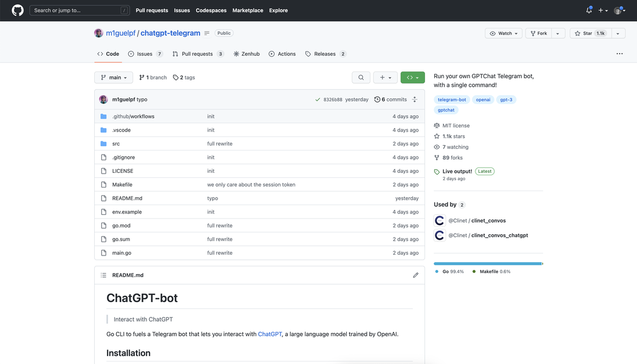
Task: Switch to the Issues tab
Action: click(x=145, y=54)
